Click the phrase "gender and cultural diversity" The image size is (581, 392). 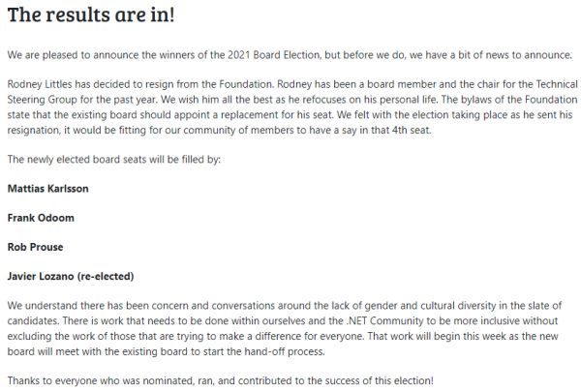tap(397, 306)
